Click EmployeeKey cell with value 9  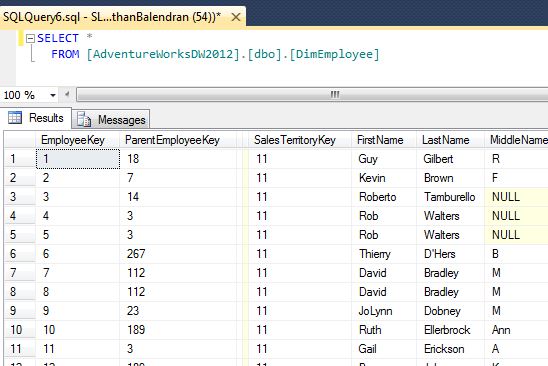pyautogui.click(x=78, y=311)
